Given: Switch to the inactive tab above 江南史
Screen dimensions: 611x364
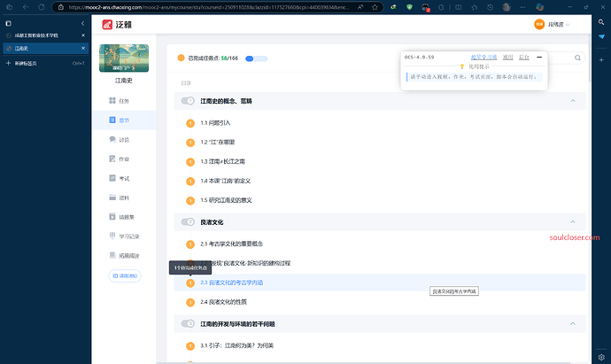Looking at the screenshot, I should pyautogui.click(x=45, y=35).
